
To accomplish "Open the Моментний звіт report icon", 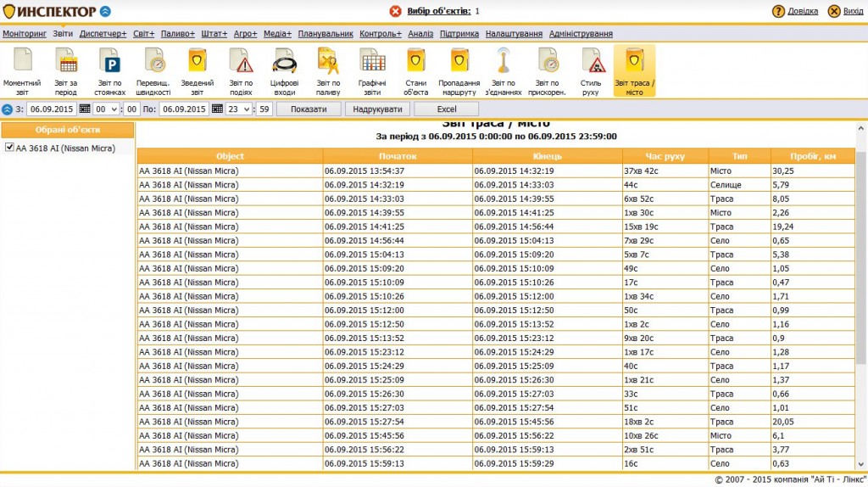I will [22, 70].
